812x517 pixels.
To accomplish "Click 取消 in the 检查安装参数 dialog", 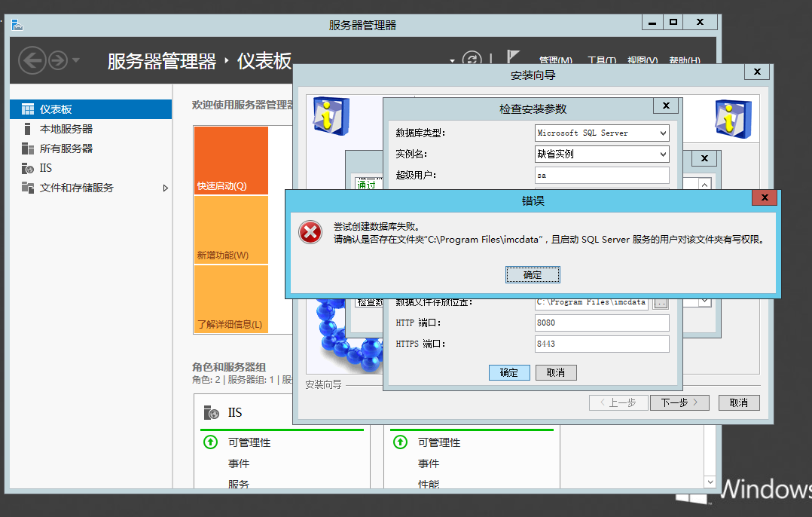I will [556, 372].
